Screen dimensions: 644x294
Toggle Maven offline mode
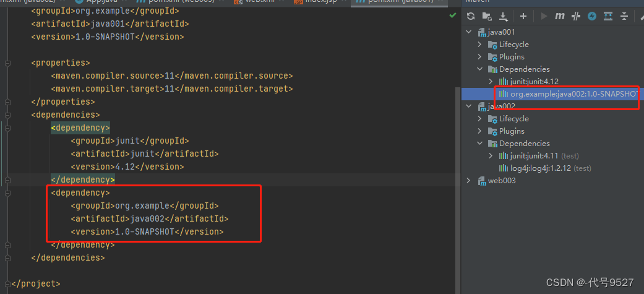tap(576, 17)
